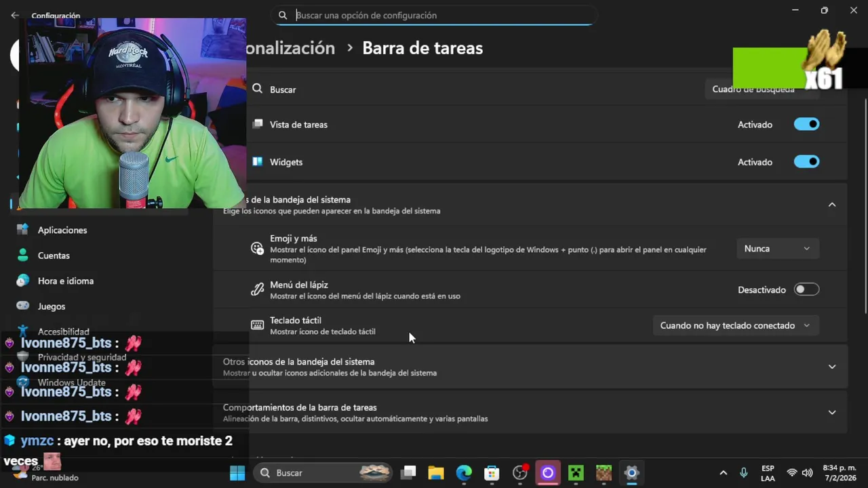Screen dimensions: 868x488
Task: Open File Explorer from the taskbar
Action: point(436,472)
